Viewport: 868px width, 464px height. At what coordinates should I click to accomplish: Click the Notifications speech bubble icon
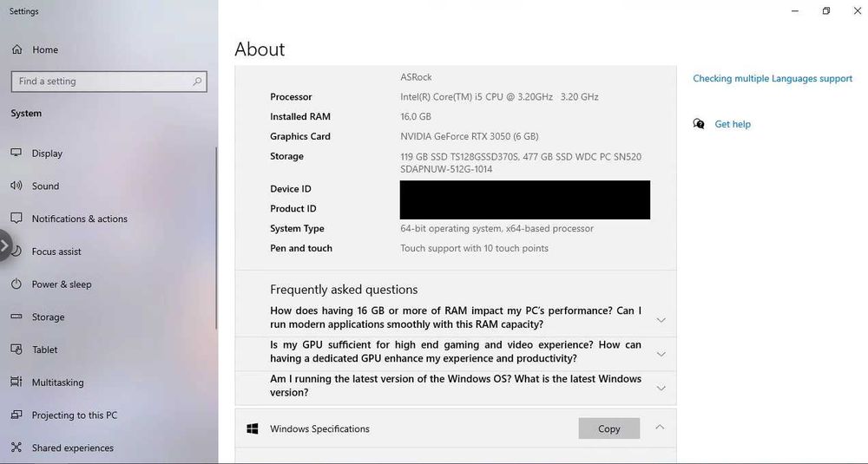point(16,219)
